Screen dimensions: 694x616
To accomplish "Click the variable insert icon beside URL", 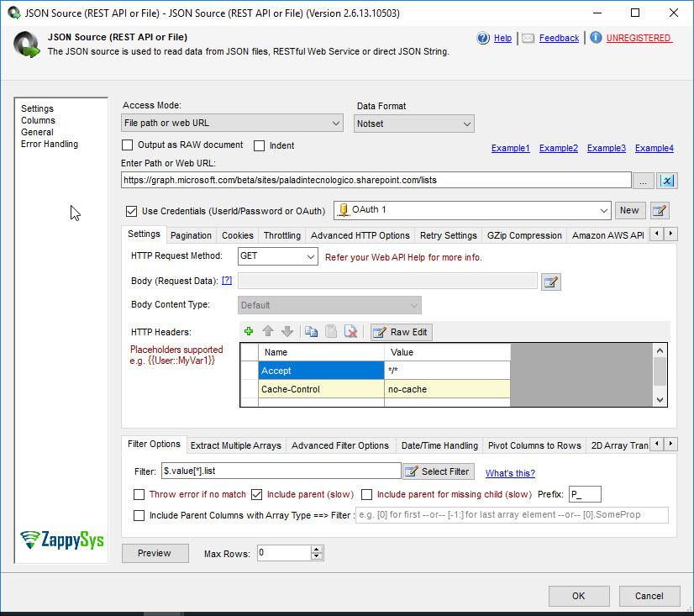I will 666,180.
